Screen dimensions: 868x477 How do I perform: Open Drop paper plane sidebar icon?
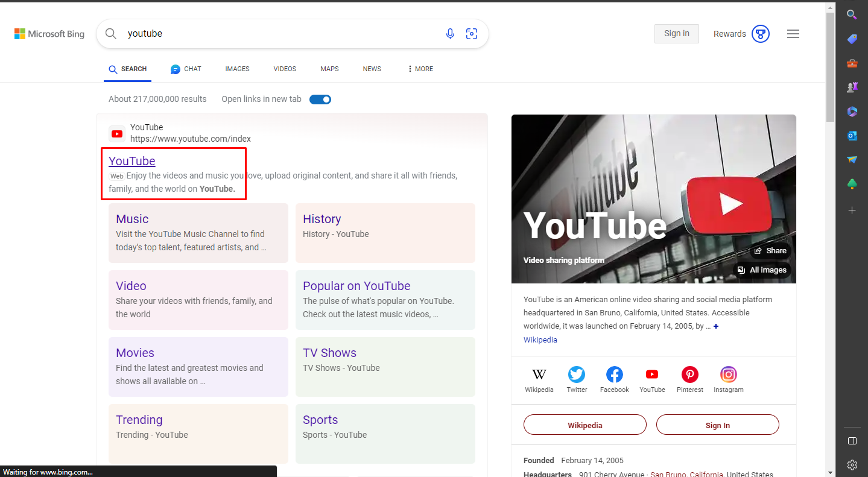tap(852, 160)
